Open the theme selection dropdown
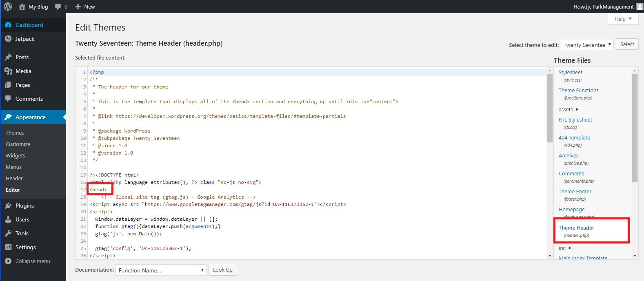 pos(587,45)
